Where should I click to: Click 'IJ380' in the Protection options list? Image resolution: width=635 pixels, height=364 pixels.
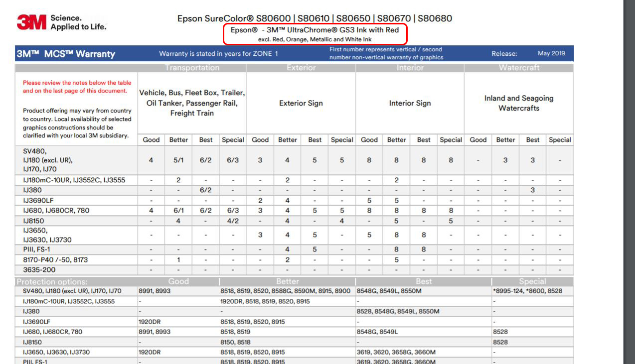31,311
